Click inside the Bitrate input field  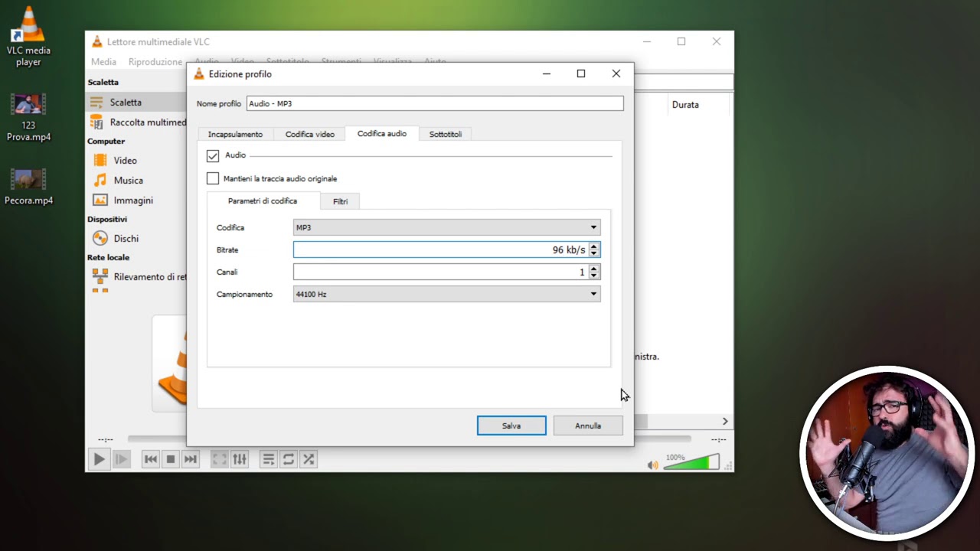441,249
